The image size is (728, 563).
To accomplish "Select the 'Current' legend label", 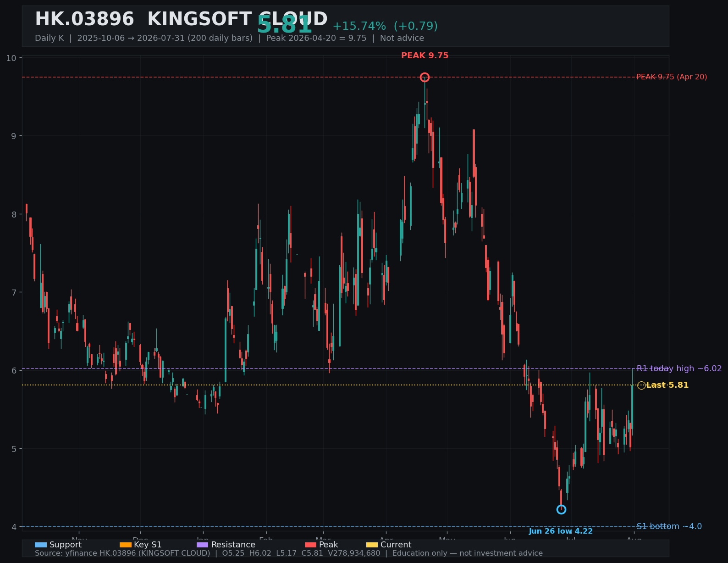I will (x=396, y=545).
